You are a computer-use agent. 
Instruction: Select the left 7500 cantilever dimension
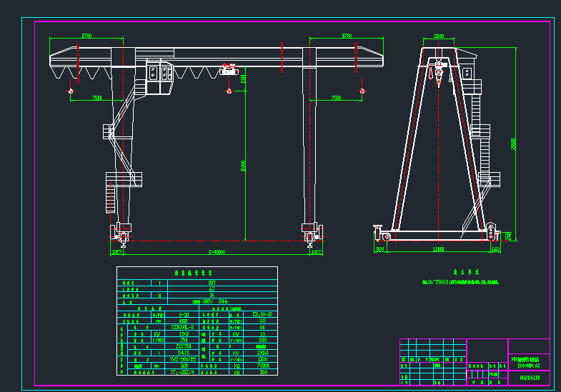tap(97, 98)
